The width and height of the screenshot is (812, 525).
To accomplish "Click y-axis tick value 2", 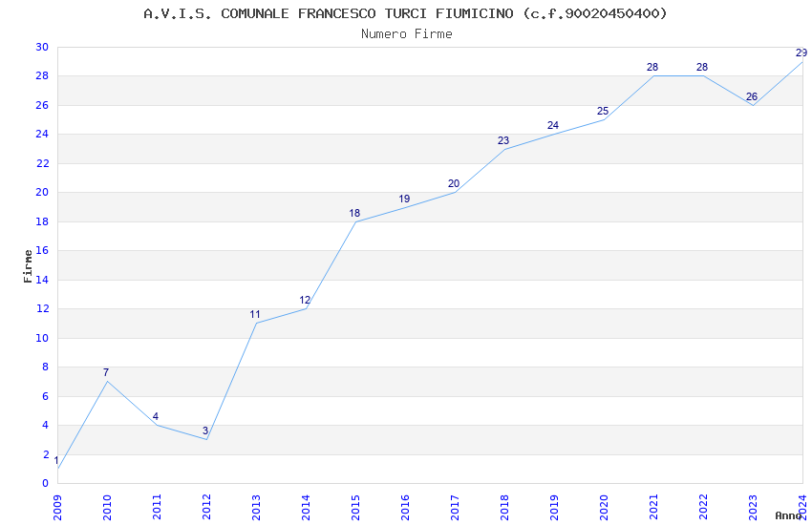I will [x=46, y=454].
